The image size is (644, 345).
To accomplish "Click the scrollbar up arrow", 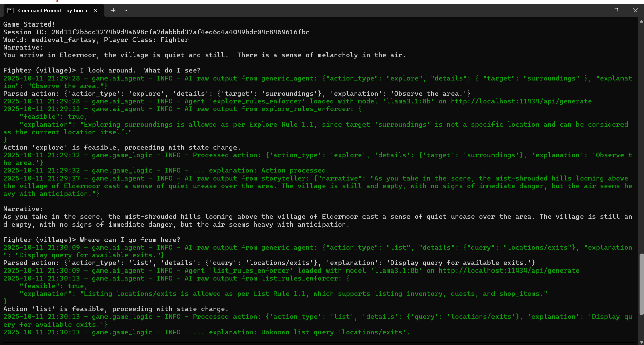I will [641, 21].
